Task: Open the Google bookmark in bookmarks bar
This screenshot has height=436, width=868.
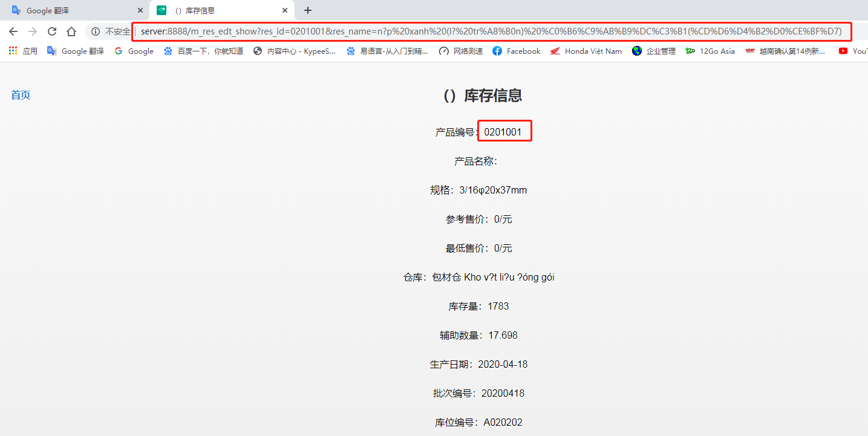Action: pyautogui.click(x=134, y=51)
